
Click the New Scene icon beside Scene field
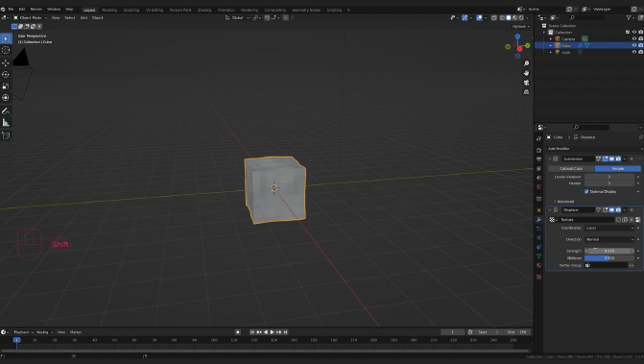point(569,9)
